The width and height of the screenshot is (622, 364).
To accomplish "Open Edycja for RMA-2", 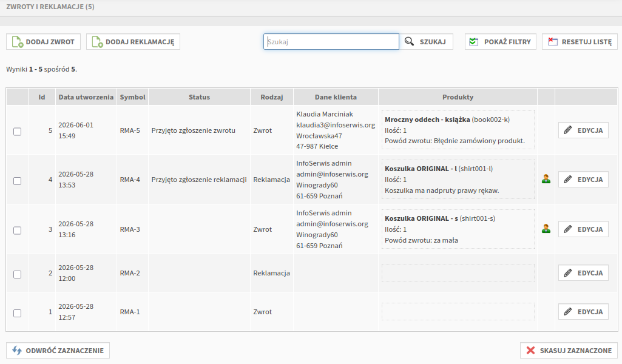I will 583,273.
